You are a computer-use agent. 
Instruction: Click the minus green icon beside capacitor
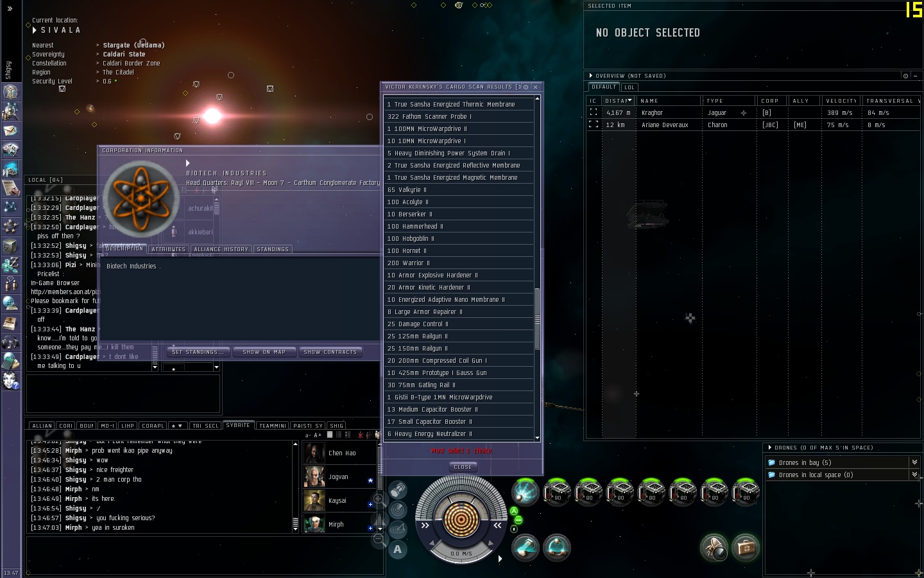pyautogui.click(x=518, y=520)
